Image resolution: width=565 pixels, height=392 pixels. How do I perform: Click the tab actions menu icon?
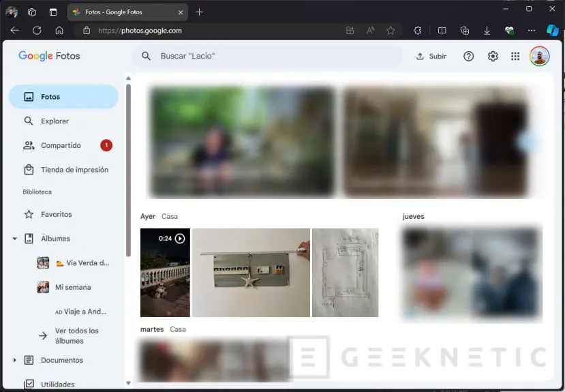pyautogui.click(x=53, y=12)
